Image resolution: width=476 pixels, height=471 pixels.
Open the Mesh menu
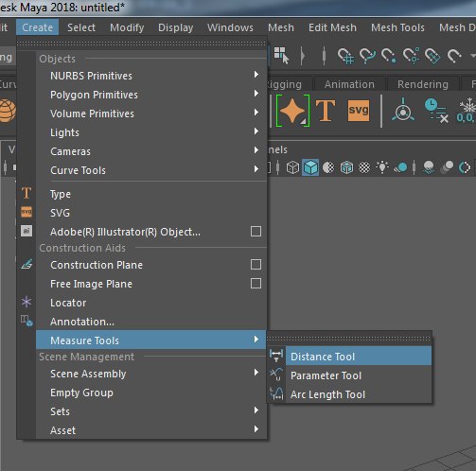(281, 27)
